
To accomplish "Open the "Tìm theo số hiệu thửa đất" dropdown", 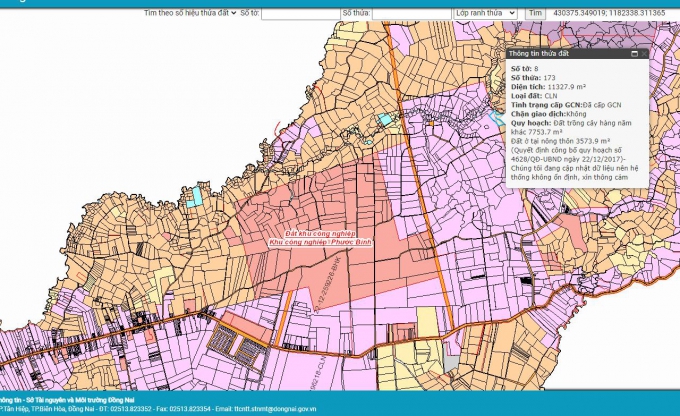I will [x=190, y=13].
